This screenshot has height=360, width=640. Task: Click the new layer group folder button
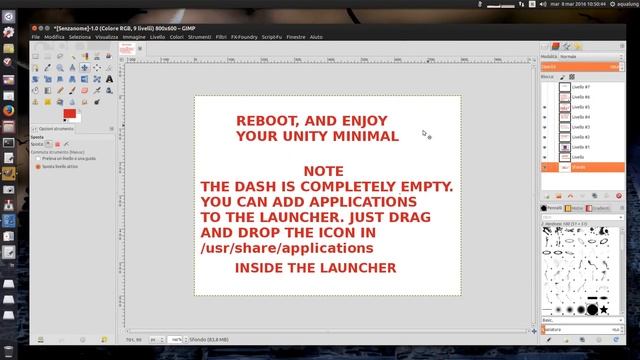[x=559, y=196]
